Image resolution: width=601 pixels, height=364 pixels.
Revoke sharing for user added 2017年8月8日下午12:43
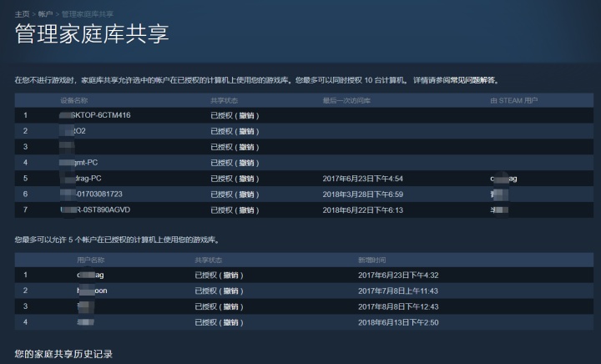(230, 306)
